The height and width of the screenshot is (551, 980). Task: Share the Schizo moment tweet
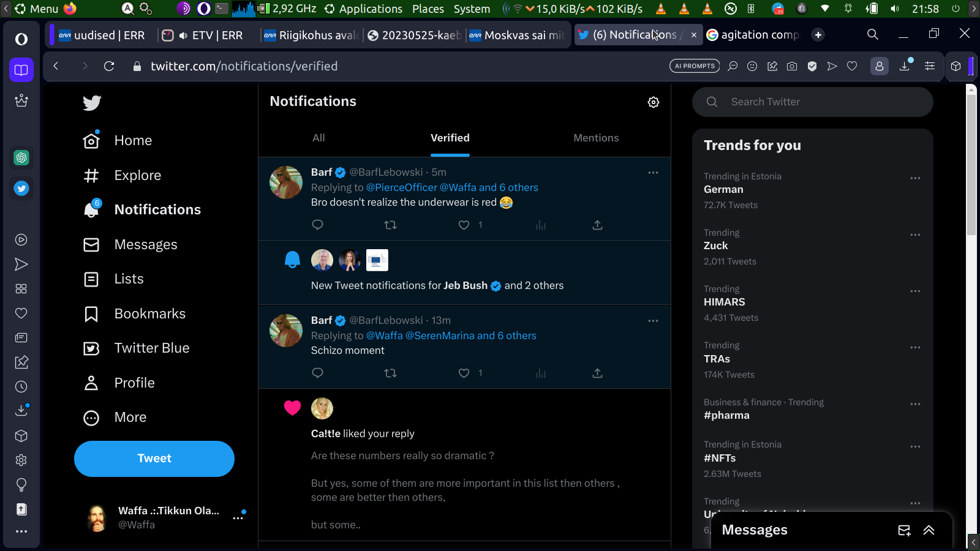tap(598, 373)
